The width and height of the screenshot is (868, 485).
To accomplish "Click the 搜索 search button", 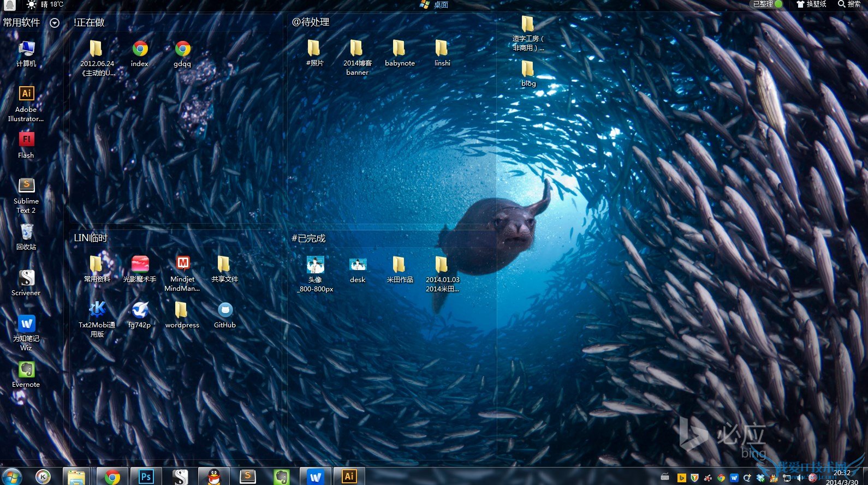I will [849, 4].
